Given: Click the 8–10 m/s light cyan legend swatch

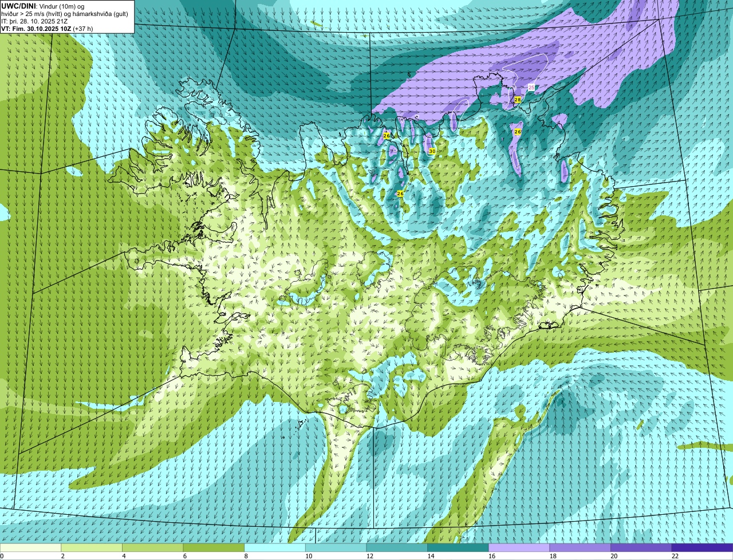Looking at the screenshot, I should pos(275,547).
